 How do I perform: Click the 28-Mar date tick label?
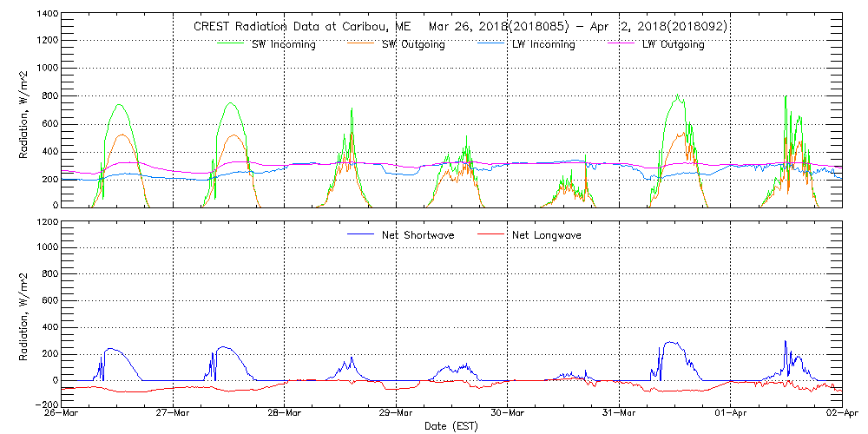[x=285, y=414]
